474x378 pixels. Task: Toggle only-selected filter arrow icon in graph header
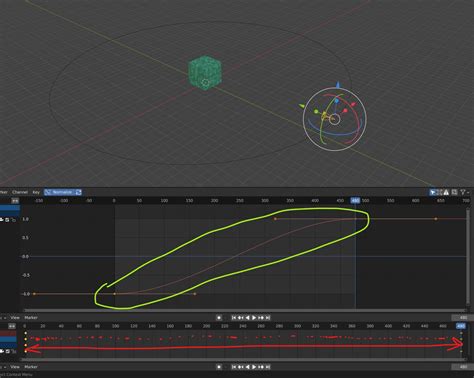(433, 192)
